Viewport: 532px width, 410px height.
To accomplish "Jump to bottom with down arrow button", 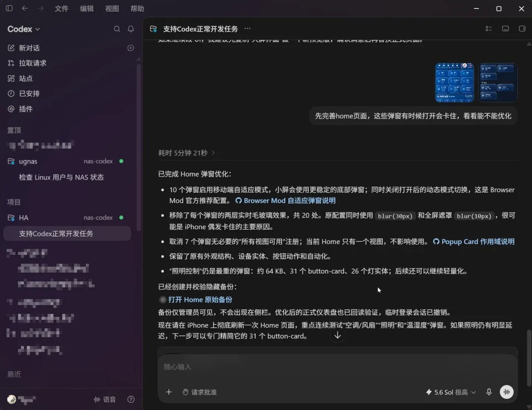I will pyautogui.click(x=337, y=335).
